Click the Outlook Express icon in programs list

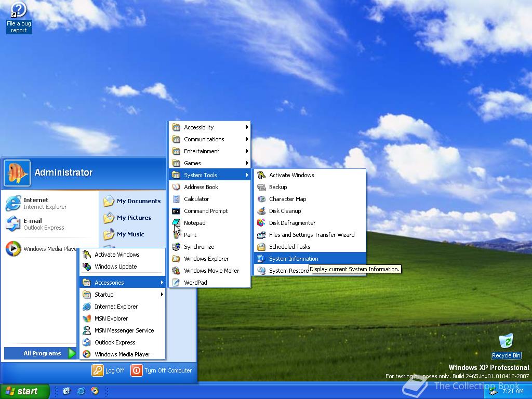87,342
